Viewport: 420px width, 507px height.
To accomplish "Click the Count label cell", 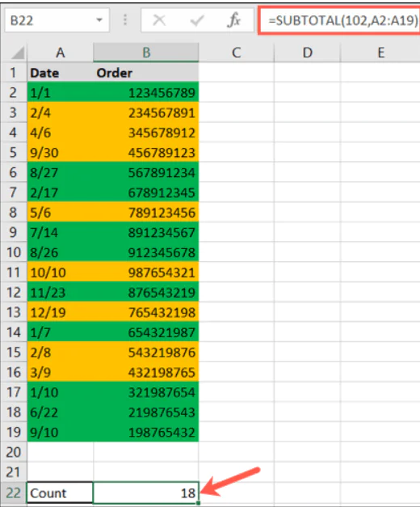I will coord(60,492).
